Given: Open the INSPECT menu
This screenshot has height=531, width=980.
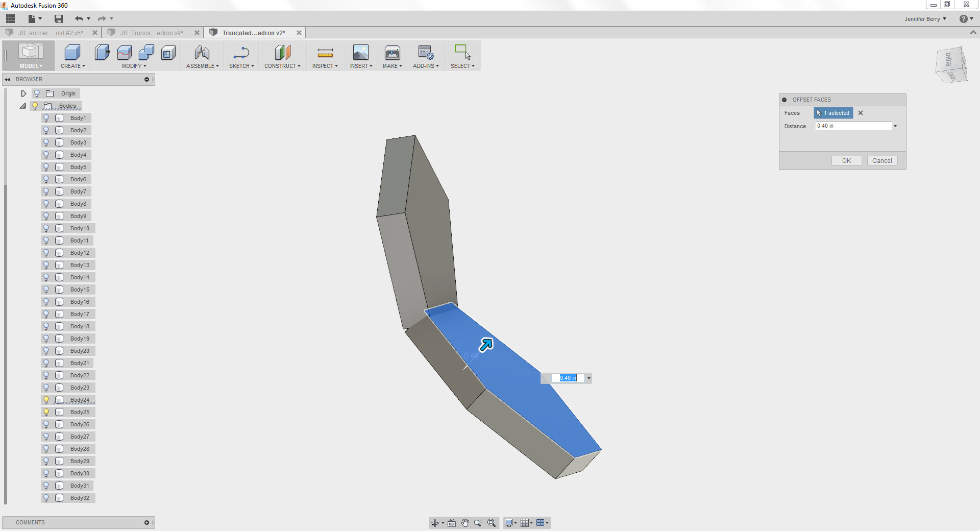Looking at the screenshot, I should click(325, 66).
